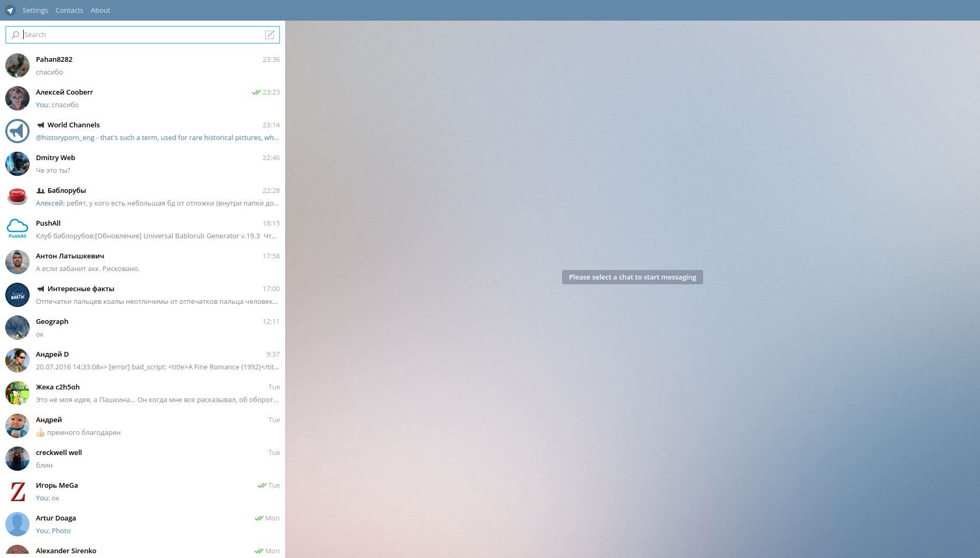The height and width of the screenshot is (558, 980).
Task: Select the Geograph chat name
Action: (x=52, y=322)
